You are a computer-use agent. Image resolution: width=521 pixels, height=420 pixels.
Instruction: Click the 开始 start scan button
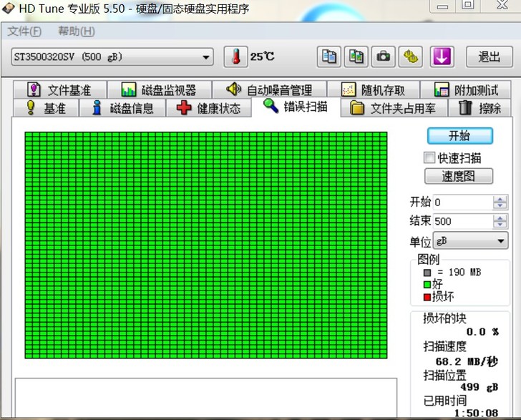click(x=459, y=136)
